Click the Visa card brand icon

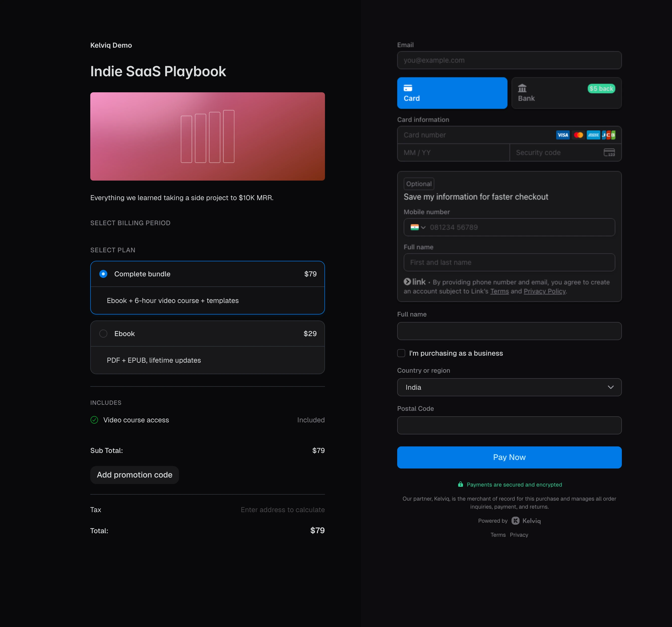563,135
